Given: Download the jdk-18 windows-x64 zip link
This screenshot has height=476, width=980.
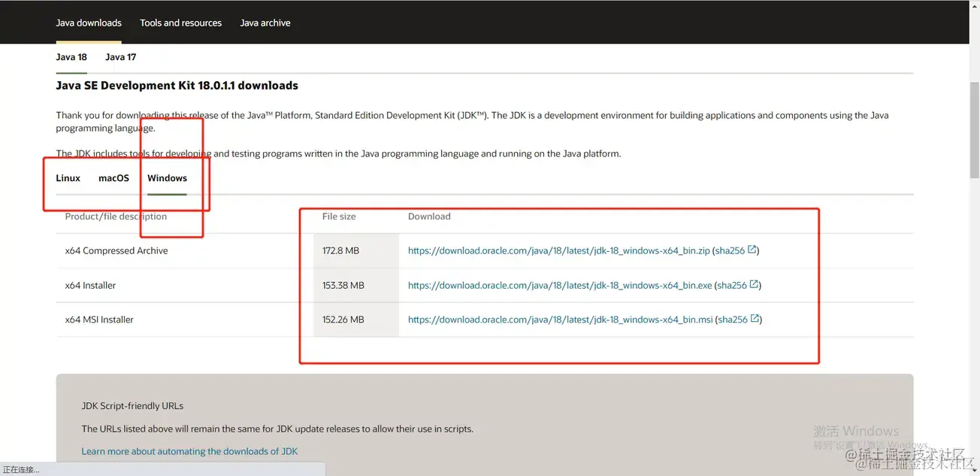Looking at the screenshot, I should (x=558, y=251).
